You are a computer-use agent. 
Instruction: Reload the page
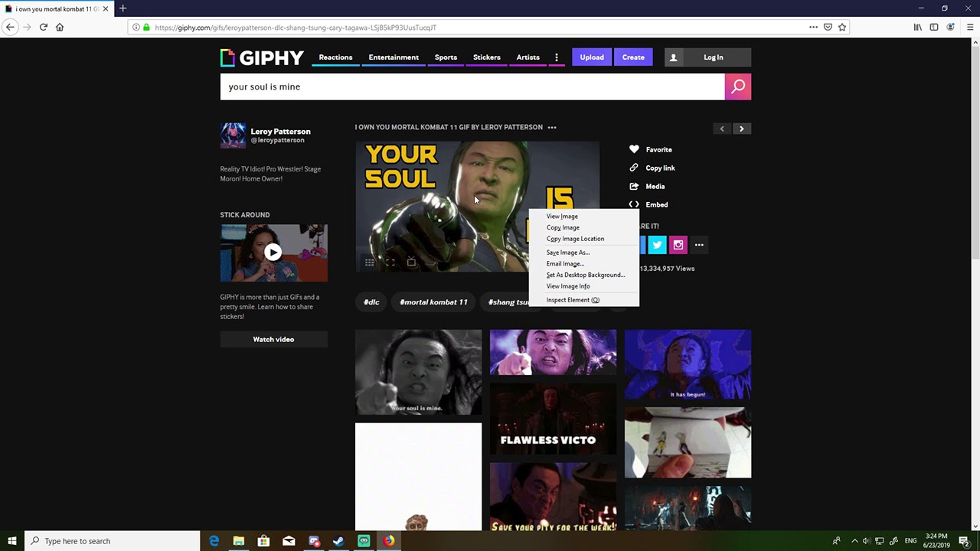coord(44,27)
